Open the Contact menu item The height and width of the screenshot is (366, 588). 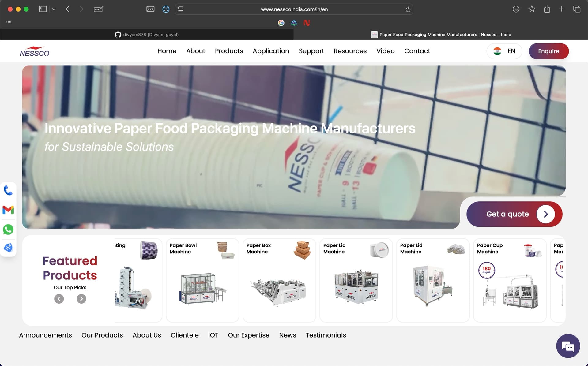point(417,51)
